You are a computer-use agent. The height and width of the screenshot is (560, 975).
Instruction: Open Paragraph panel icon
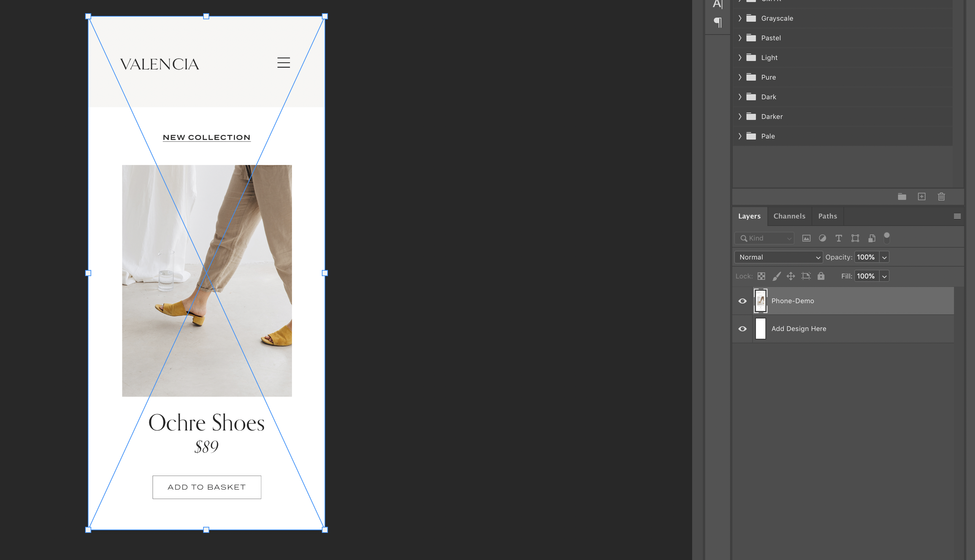tap(718, 22)
